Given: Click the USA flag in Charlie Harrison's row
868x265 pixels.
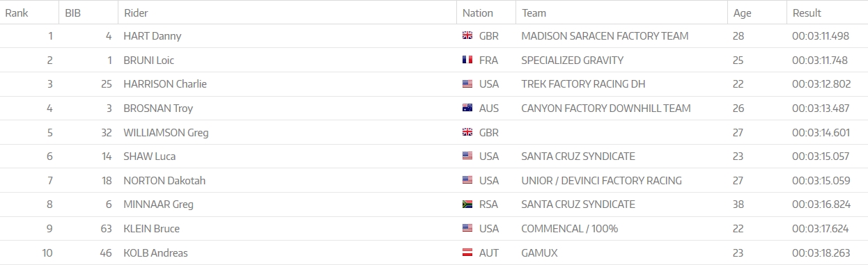Looking at the screenshot, I should (x=467, y=84).
